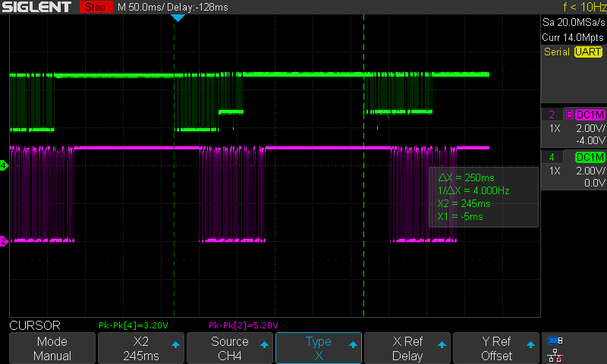This screenshot has height=364, width=607.
Task: Open the cursor Type X selector
Action: [318, 348]
